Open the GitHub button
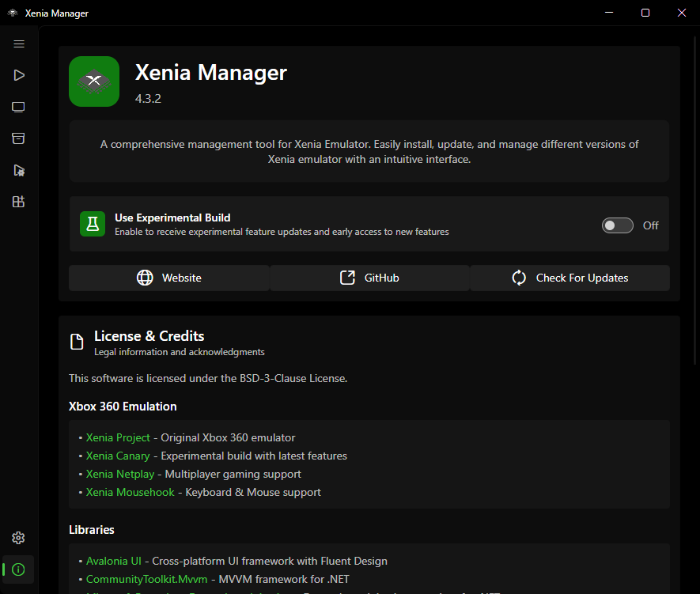The image size is (700, 594). point(369,278)
